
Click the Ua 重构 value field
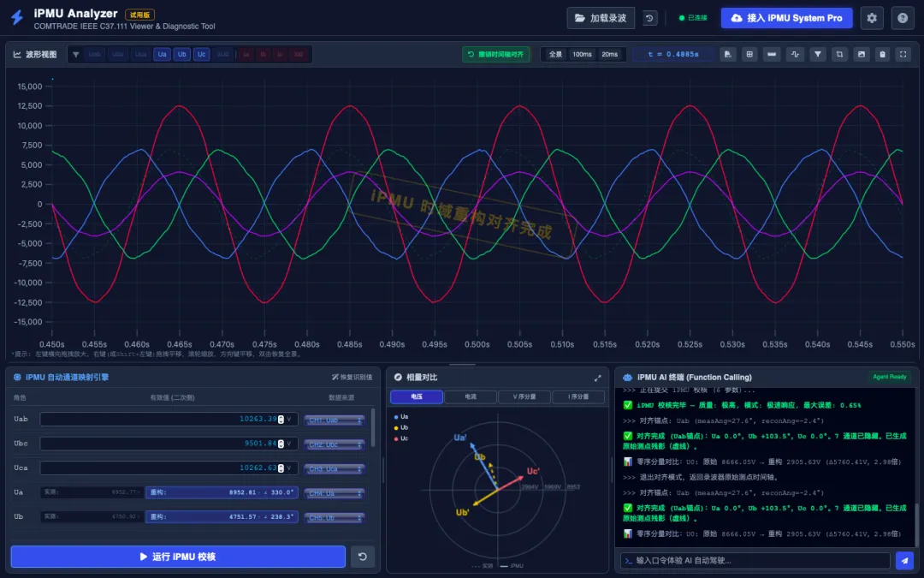[x=222, y=492]
